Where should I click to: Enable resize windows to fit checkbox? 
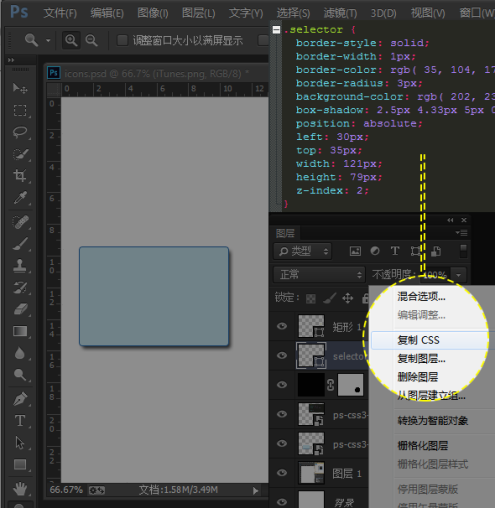click(122, 40)
